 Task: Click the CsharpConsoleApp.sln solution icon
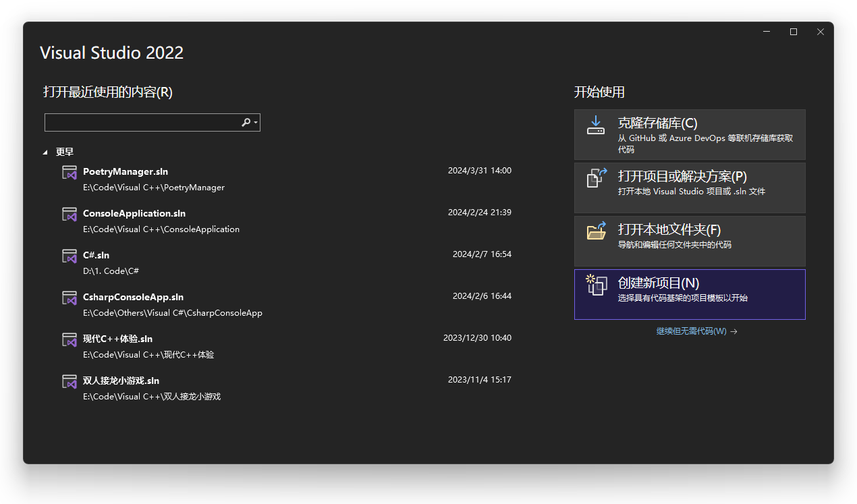tap(70, 298)
